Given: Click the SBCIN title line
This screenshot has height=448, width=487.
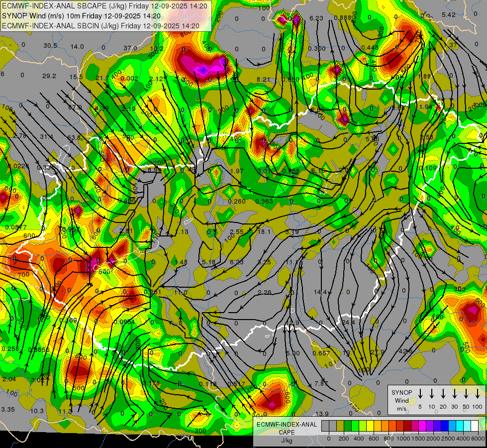Looking at the screenshot, I should tap(100, 26).
